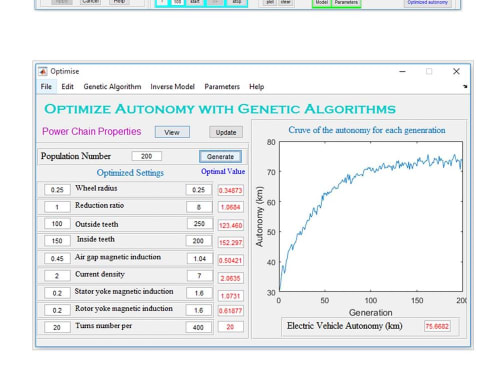Click the Reduction ratio minimum field showing 1
The image size is (500, 375).
point(57,207)
